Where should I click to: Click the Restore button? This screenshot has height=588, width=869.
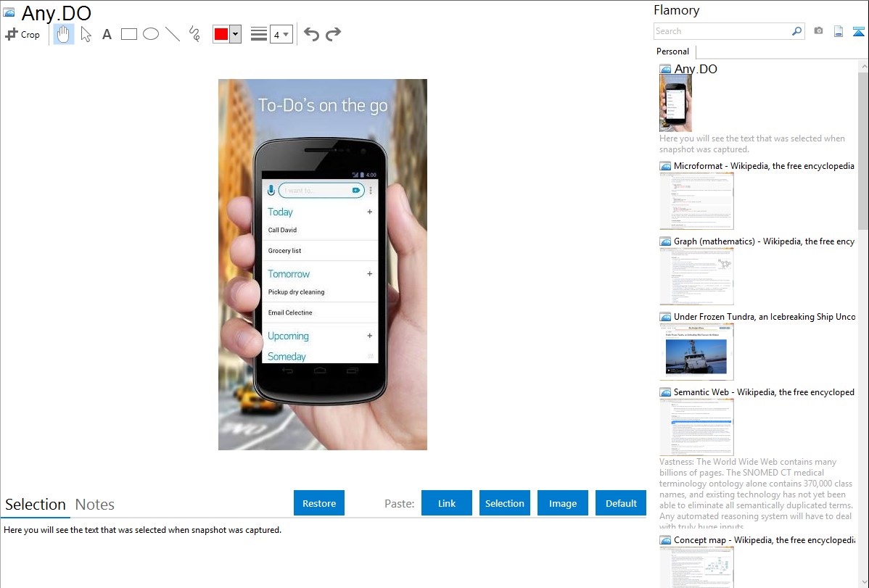click(319, 503)
